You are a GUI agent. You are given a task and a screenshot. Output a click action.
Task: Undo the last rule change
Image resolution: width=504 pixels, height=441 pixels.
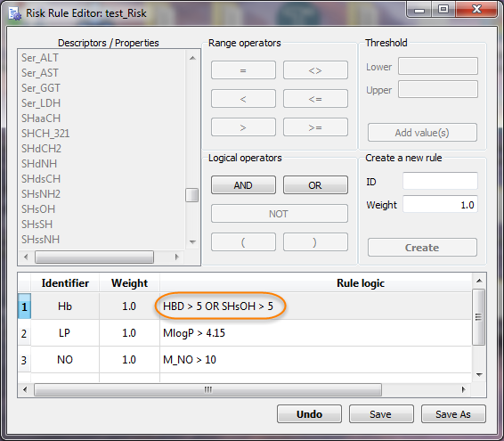click(309, 414)
